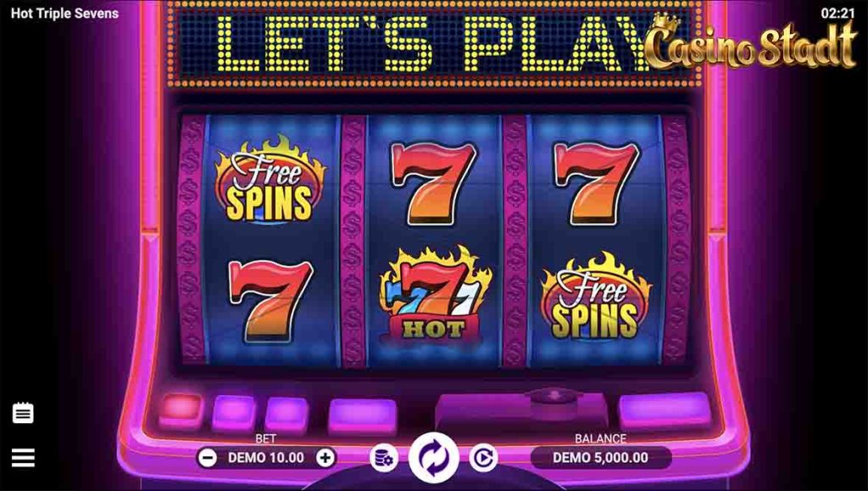Click the CasinoStadt logo
The width and height of the screenshot is (868, 491).
tap(751, 43)
